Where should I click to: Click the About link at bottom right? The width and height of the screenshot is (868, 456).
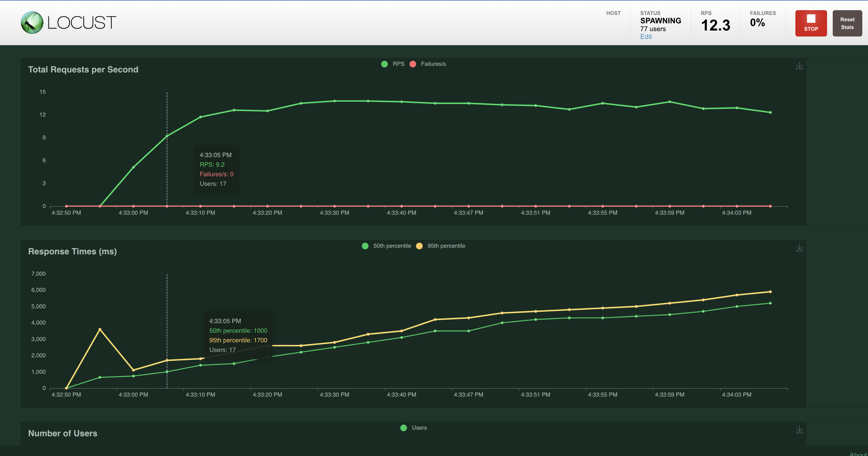pos(858,454)
